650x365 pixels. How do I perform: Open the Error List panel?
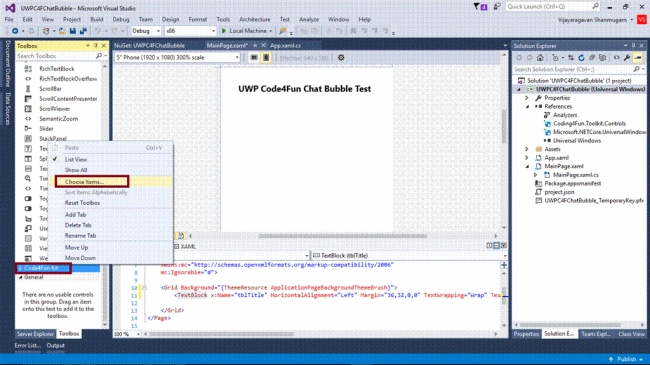(28, 346)
